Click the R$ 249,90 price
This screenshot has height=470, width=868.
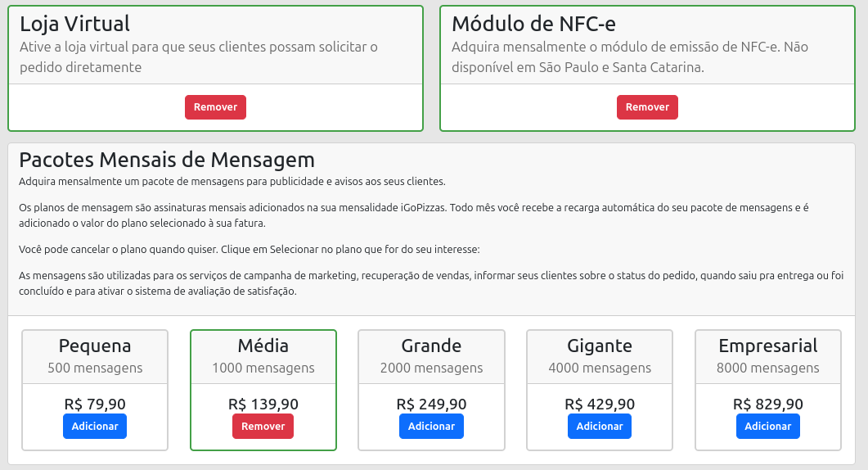431,404
